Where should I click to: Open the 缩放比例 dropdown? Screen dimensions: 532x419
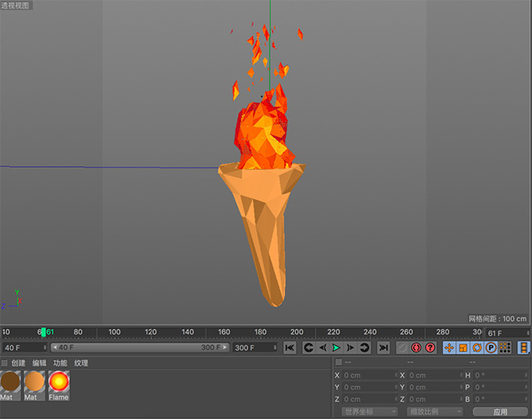pos(435,411)
